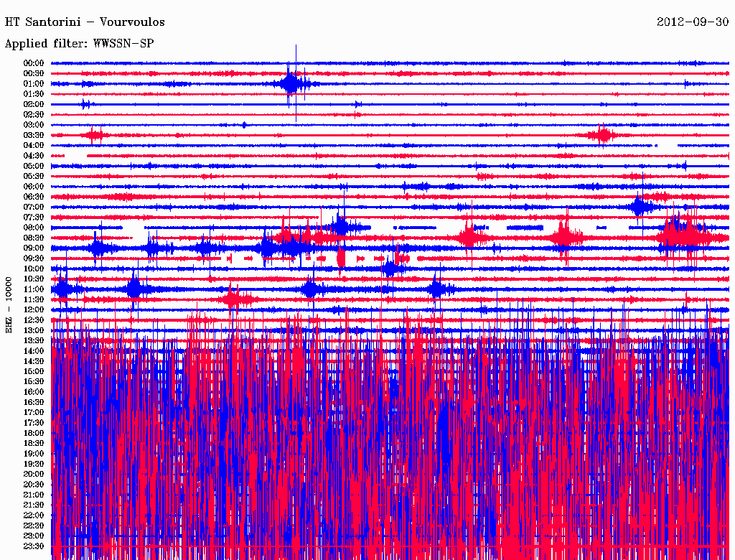Select the 09:30 time label
735x560 pixels.
point(34,258)
